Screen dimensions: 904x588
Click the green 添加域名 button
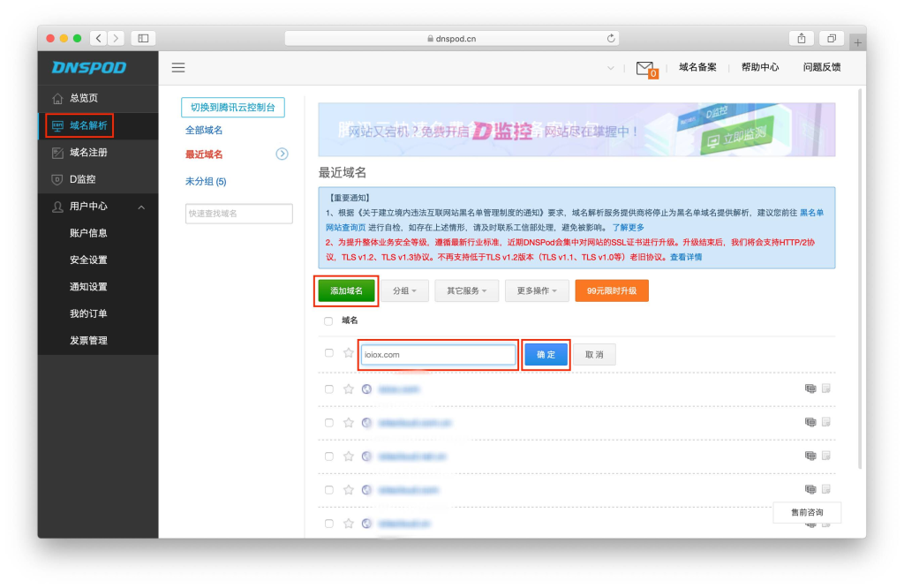pos(346,290)
